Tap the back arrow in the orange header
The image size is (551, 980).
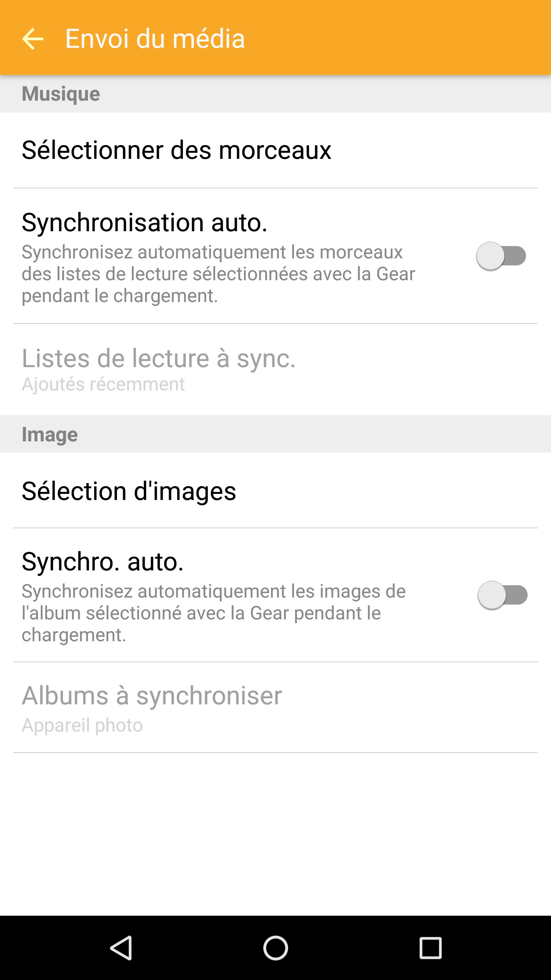[x=33, y=39]
